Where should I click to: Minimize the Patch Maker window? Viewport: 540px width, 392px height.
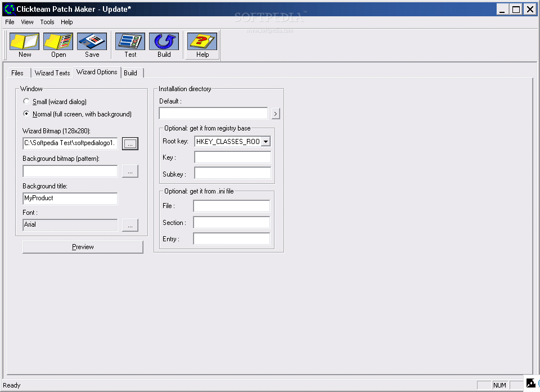(x=502, y=10)
